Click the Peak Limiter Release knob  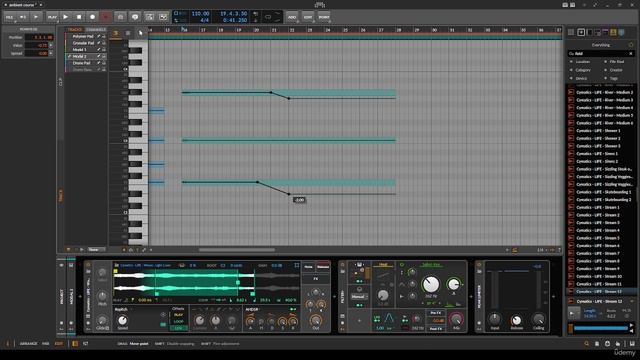click(516, 320)
